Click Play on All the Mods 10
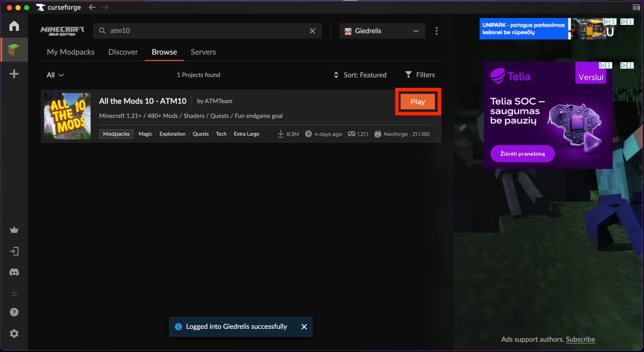 coord(418,102)
